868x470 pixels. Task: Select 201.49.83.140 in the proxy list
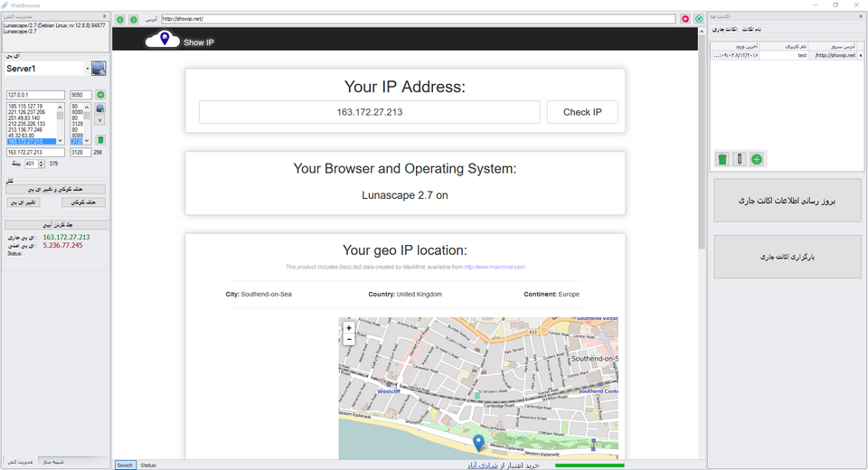[32, 117]
